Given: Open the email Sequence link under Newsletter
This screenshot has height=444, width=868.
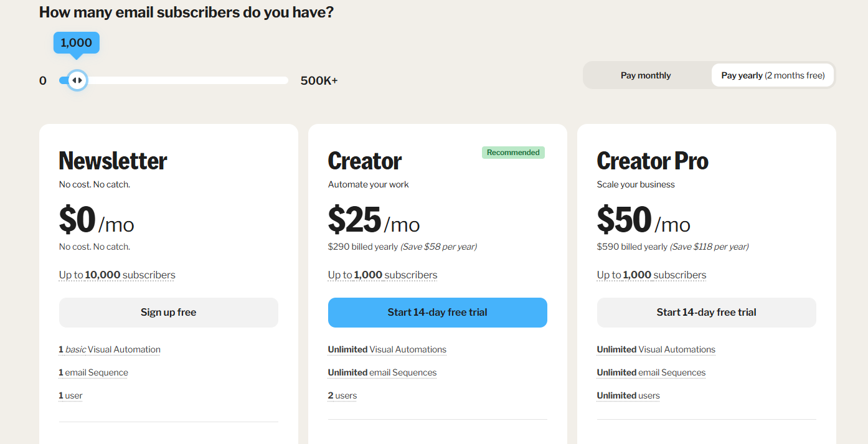Looking at the screenshot, I should (93, 372).
